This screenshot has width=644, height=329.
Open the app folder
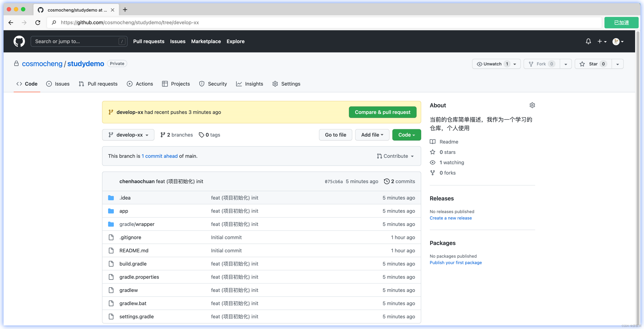123,211
